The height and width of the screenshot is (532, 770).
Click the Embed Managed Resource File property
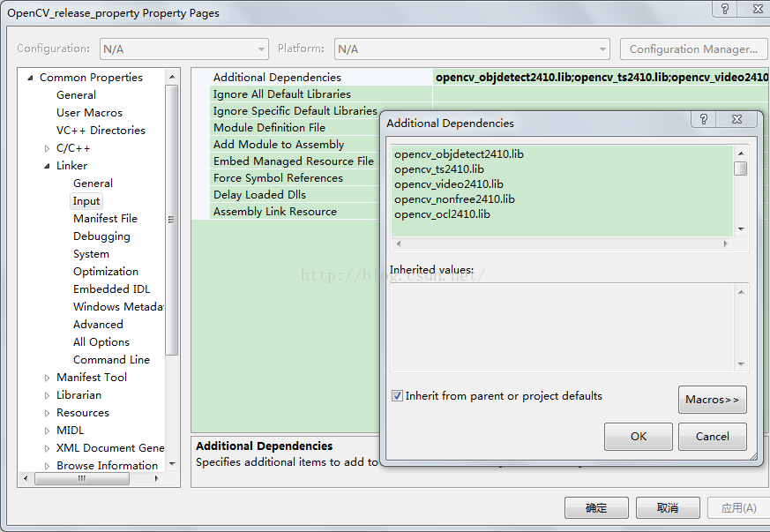coord(293,161)
